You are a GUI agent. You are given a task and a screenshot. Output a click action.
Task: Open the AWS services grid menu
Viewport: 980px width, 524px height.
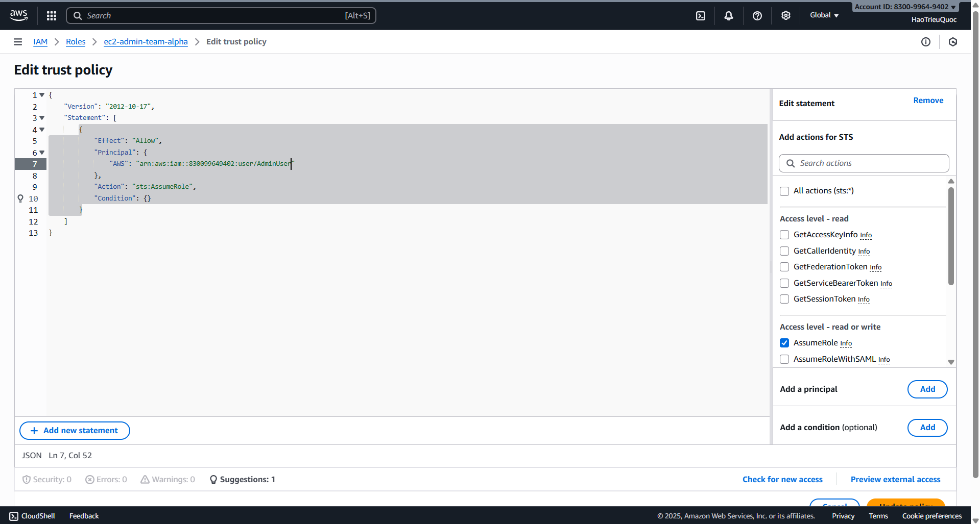point(51,16)
